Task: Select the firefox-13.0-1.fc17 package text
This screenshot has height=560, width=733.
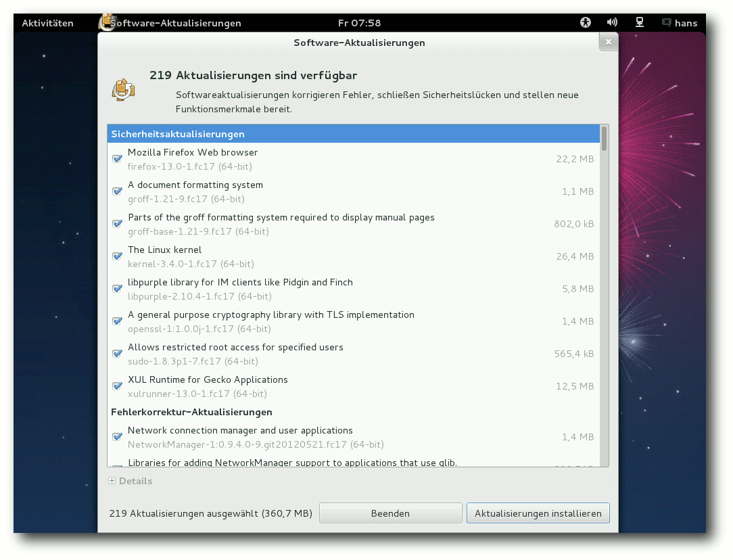Action: tap(190, 166)
